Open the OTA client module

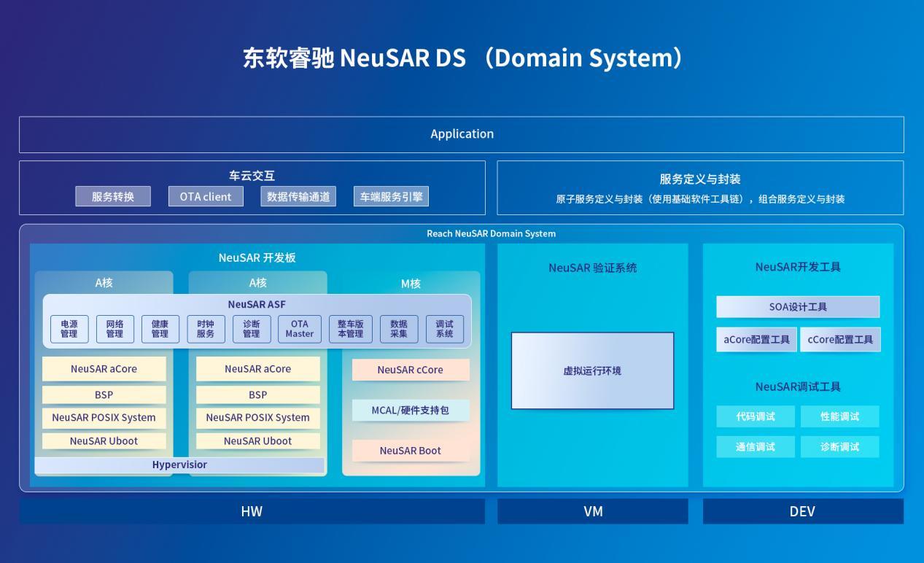206,195
